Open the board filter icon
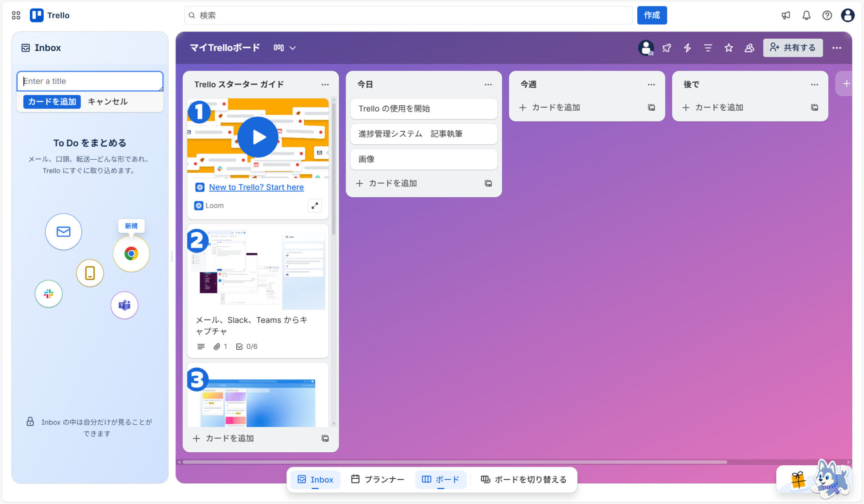 708,48
